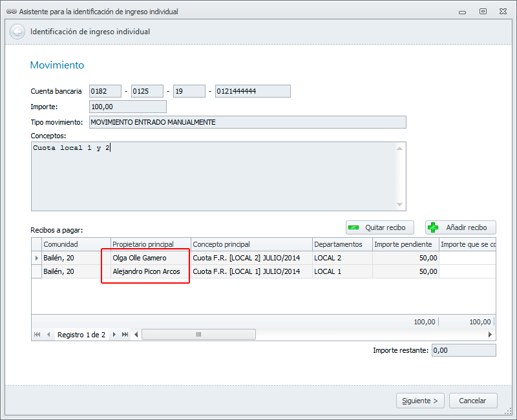Click concept cell Cuota F.R. [LOCAL 2] JULIO/2014
Image resolution: width=517 pixels, height=420 pixels.
(x=251, y=258)
